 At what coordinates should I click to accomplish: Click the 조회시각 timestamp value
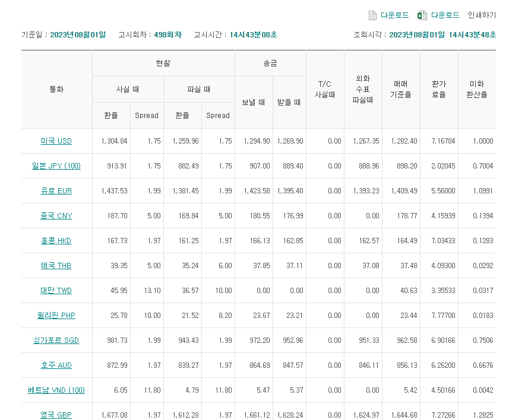pos(442,34)
